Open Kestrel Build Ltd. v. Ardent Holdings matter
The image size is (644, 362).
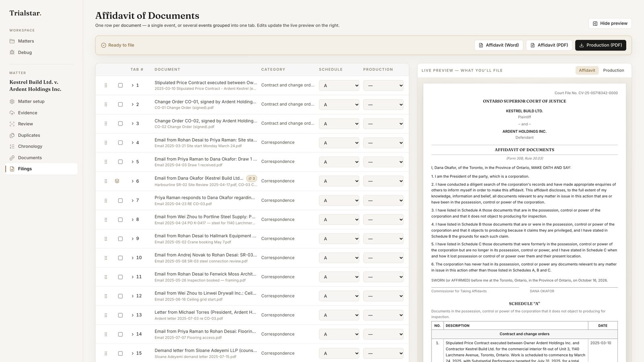click(x=35, y=86)
